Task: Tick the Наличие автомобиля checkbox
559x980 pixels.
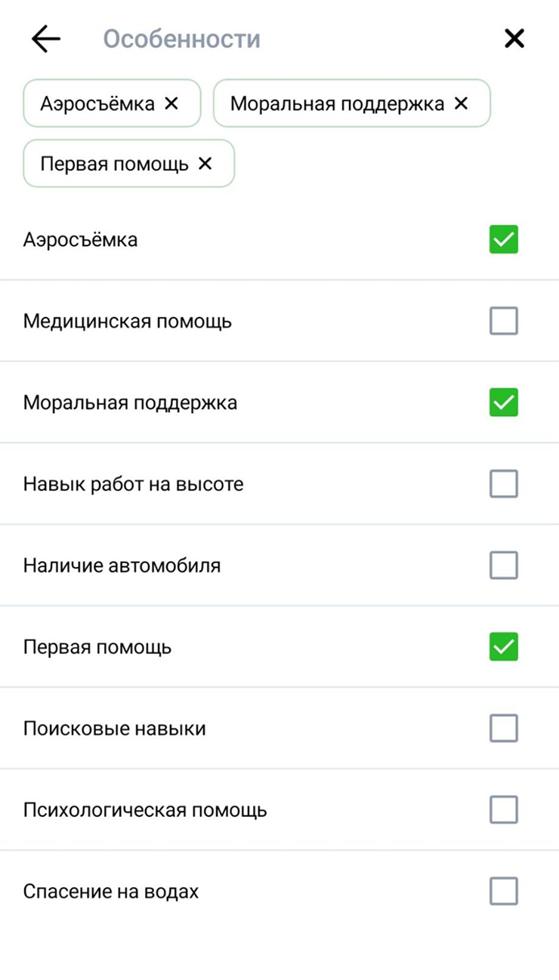Action: tap(503, 565)
